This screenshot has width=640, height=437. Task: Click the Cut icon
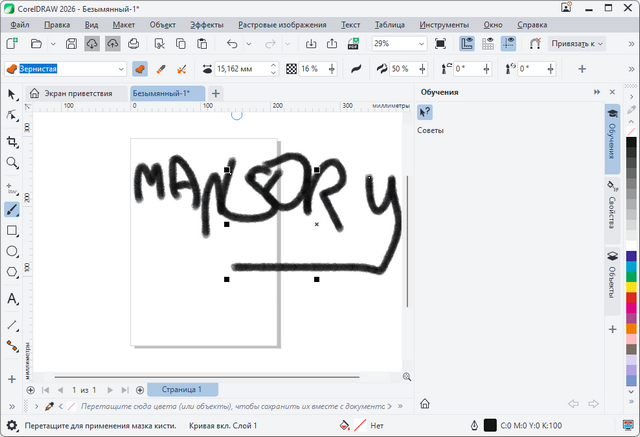click(x=160, y=44)
